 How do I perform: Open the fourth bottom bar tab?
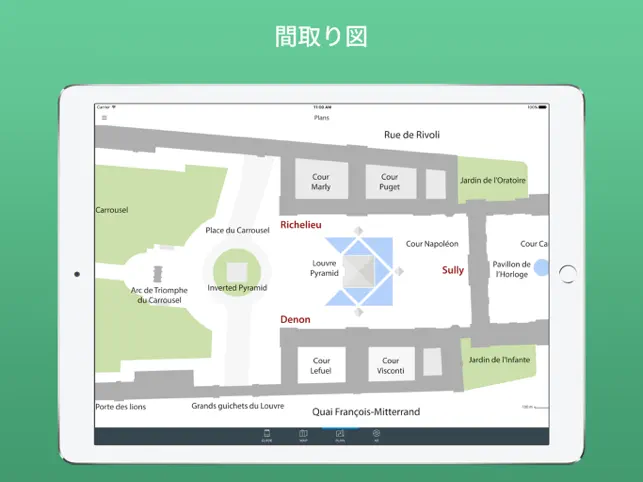[376, 436]
